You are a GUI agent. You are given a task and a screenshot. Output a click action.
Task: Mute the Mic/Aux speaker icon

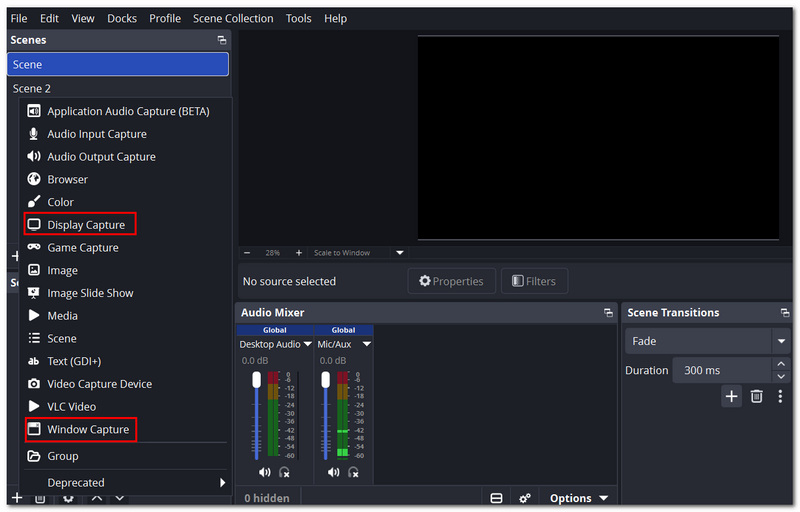(x=333, y=472)
